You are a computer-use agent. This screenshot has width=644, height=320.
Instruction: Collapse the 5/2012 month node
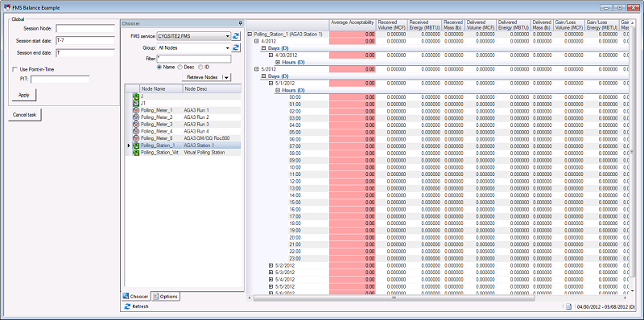point(257,69)
